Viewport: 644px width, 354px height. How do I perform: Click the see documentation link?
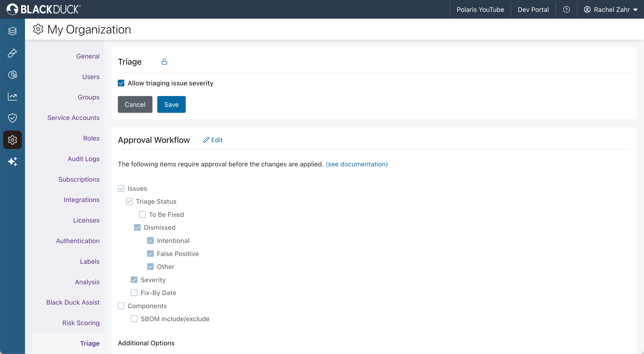(x=357, y=164)
